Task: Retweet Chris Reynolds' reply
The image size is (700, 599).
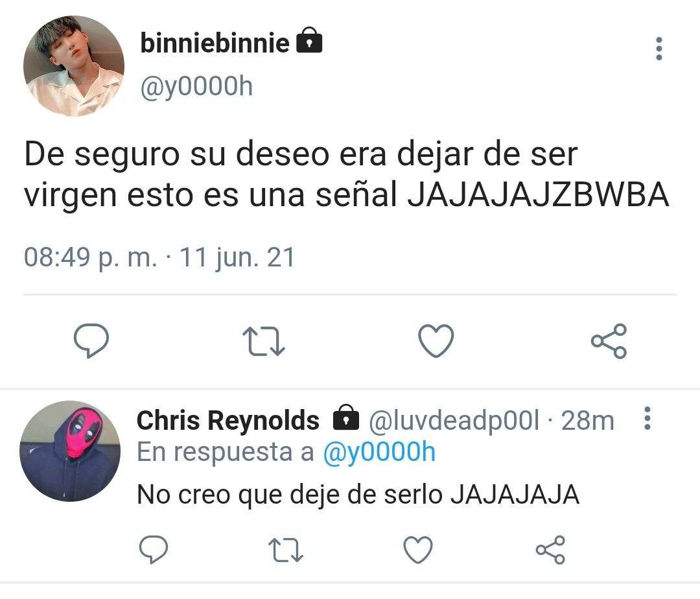Action: pyautogui.click(x=286, y=550)
